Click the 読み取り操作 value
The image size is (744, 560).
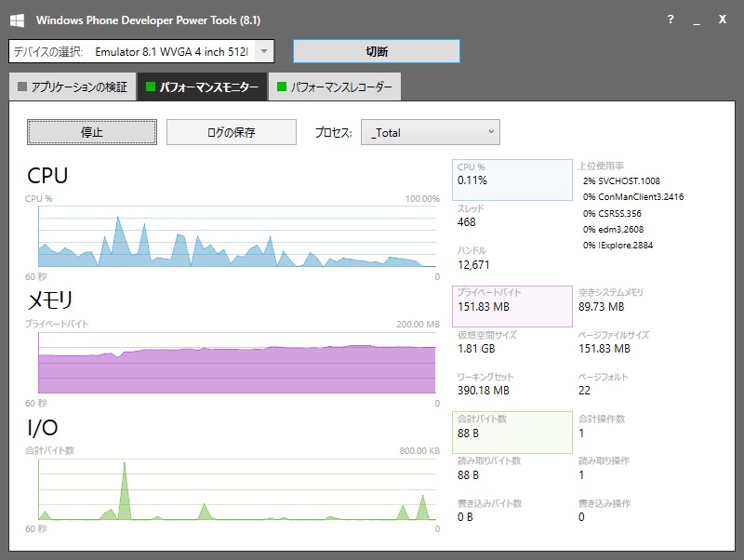(x=581, y=475)
